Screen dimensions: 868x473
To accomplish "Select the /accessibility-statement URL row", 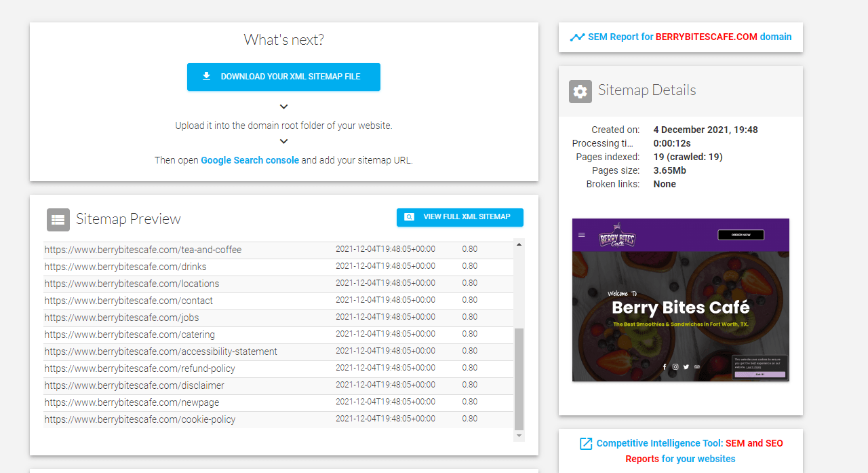I will tap(279, 352).
